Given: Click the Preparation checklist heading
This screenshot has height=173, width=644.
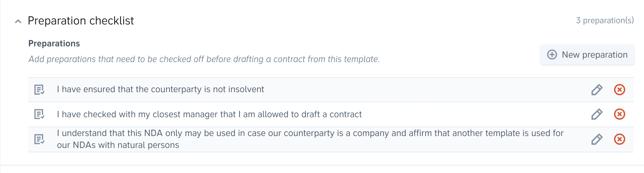Looking at the screenshot, I should (81, 21).
